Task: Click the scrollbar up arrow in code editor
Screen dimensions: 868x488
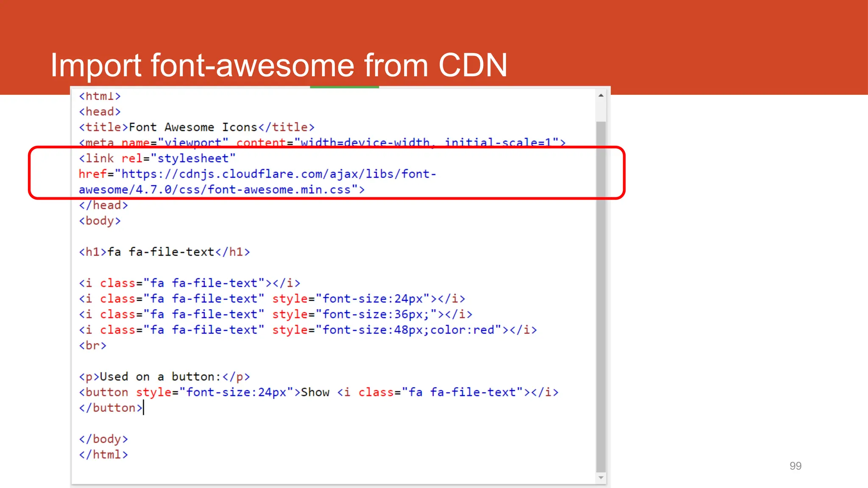Action: pyautogui.click(x=601, y=96)
